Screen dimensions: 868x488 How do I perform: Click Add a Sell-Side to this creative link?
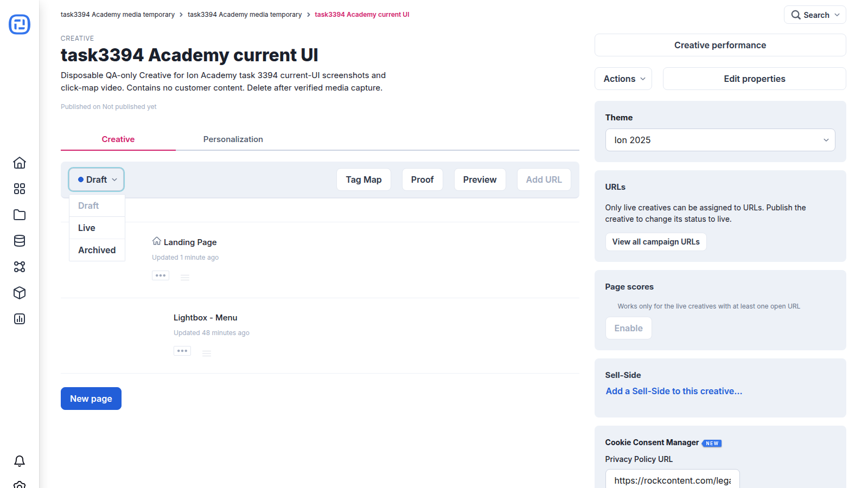[x=674, y=391]
